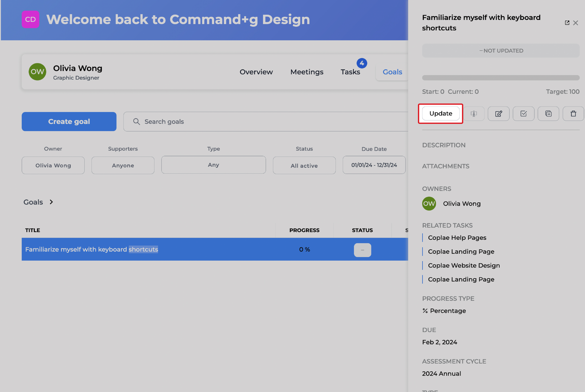Open the Supporters filter Anyone
585x392 pixels.
point(123,165)
